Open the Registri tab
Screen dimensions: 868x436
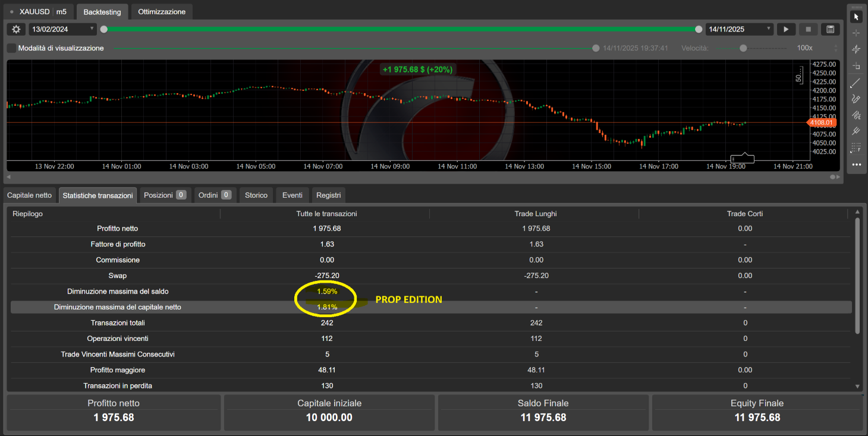[329, 195]
